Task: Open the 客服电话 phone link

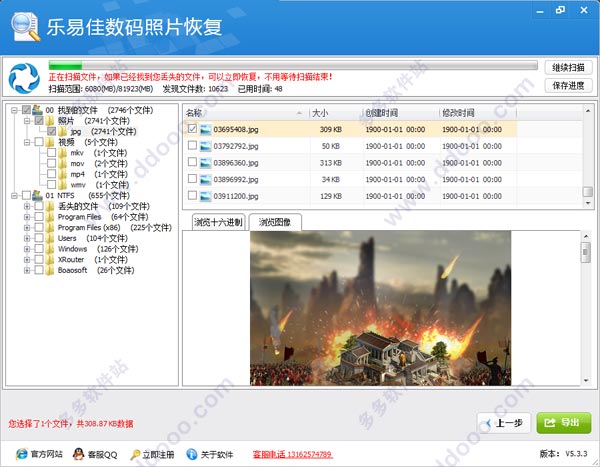Action: coord(292,454)
